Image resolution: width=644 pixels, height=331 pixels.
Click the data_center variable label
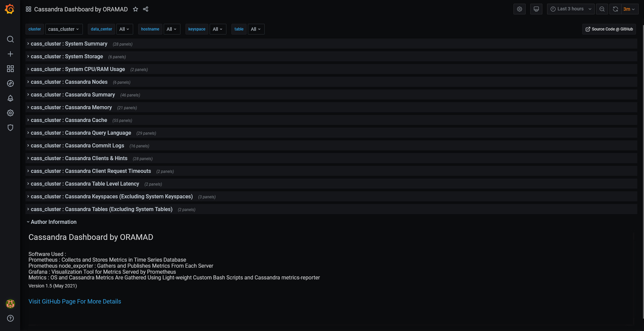pos(101,29)
